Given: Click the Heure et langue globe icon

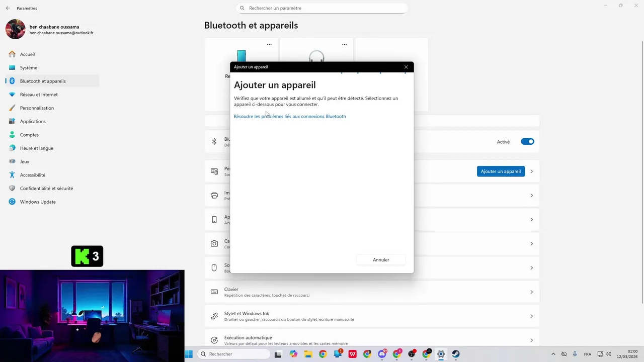Looking at the screenshot, I should pos(12,148).
